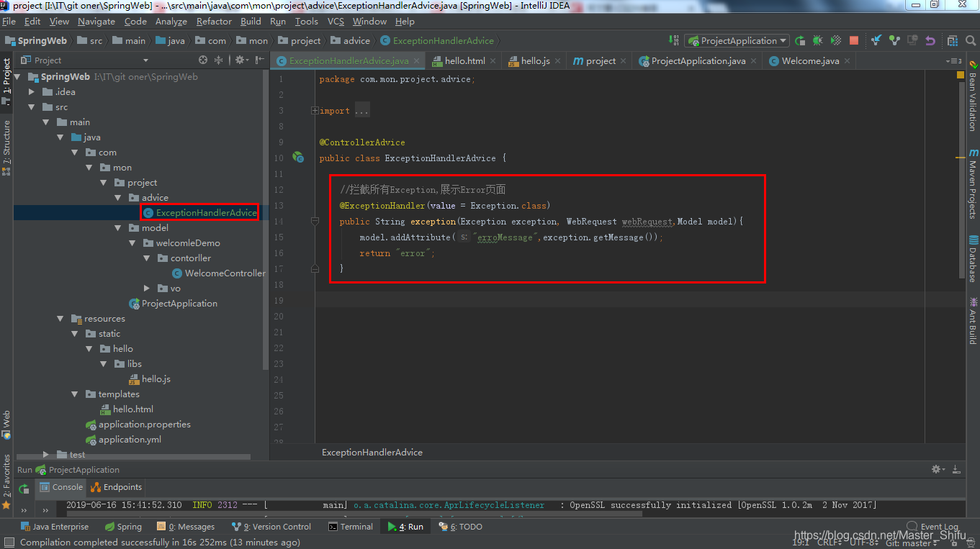Collapse the advice package
The height and width of the screenshot is (549, 980).
[x=118, y=198]
